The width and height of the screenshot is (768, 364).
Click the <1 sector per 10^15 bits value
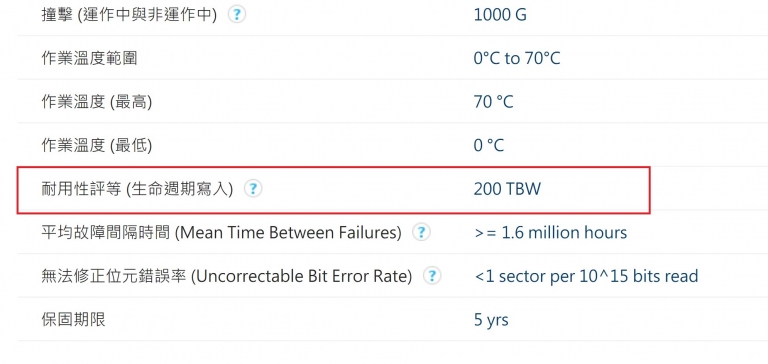click(x=586, y=276)
